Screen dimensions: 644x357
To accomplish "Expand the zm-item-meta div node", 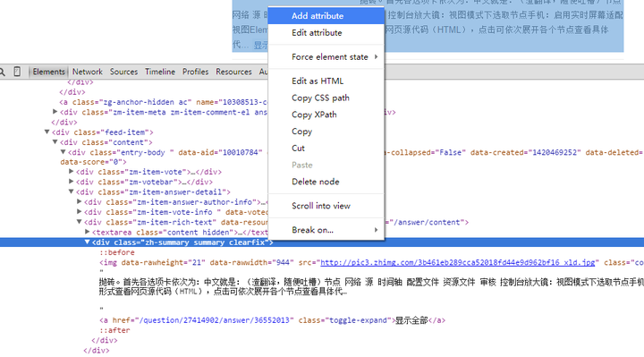I will point(55,111).
